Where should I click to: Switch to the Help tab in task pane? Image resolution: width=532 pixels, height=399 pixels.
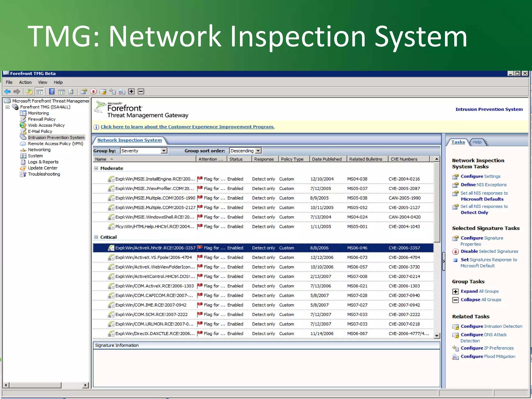pos(477,142)
